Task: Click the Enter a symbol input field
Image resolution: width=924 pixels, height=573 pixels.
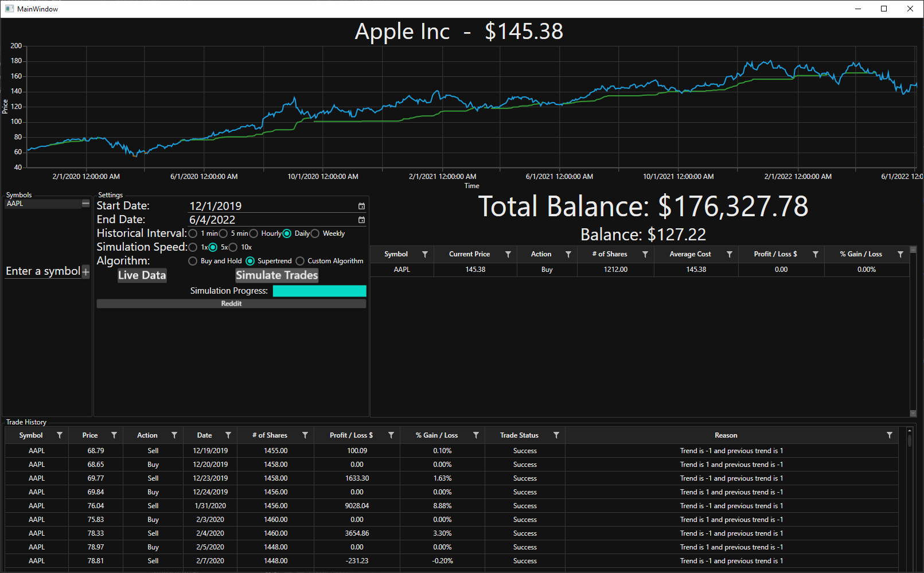Action: coord(43,271)
